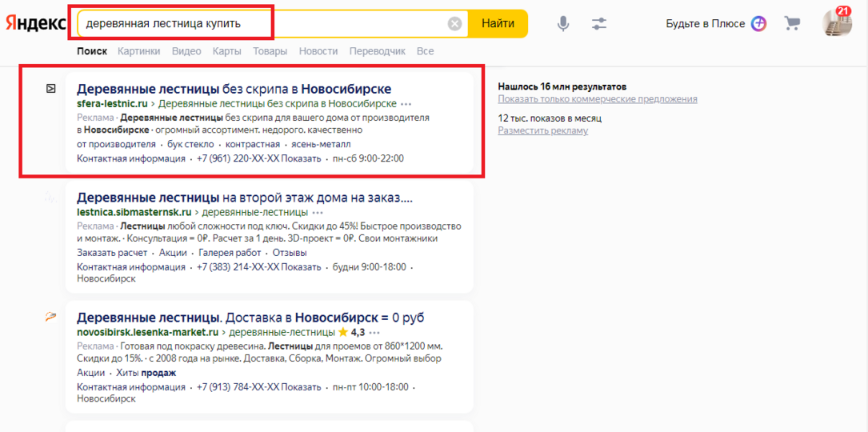The width and height of the screenshot is (868, 432).
Task: Open Контактная информация for sfera-lestnic.ru
Action: coord(131,159)
